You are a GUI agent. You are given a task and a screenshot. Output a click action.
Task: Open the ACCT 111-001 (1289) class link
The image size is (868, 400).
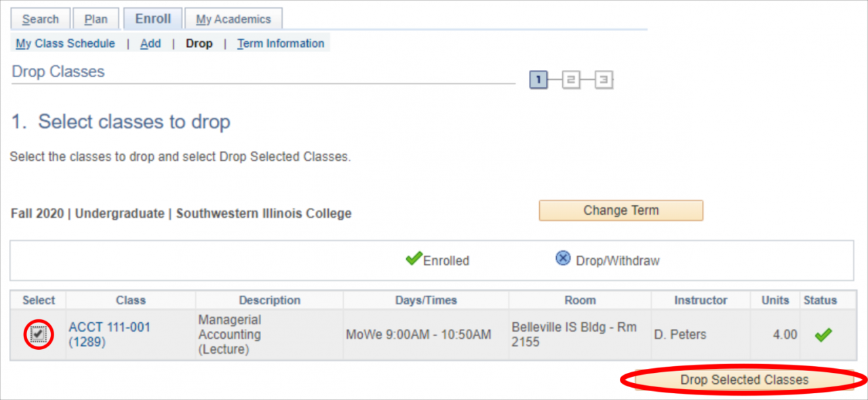click(108, 334)
